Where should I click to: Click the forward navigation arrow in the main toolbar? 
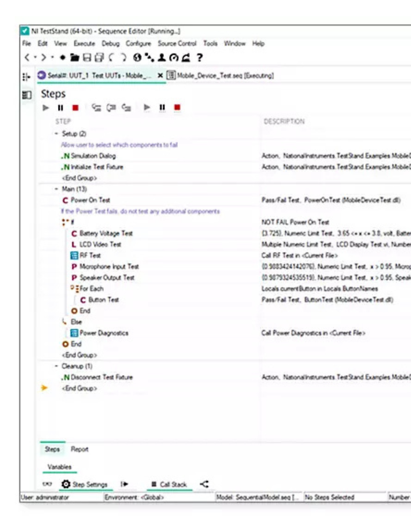[44, 58]
